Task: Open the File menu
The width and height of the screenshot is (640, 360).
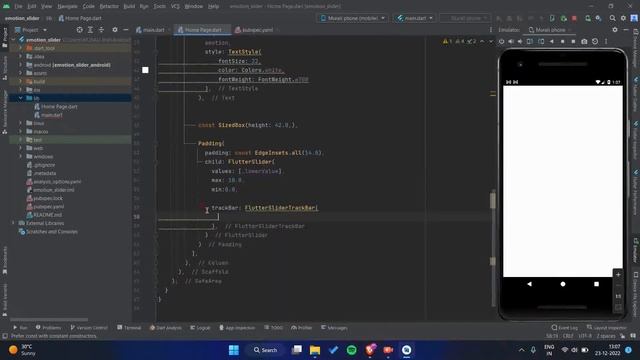Action: 18,6
